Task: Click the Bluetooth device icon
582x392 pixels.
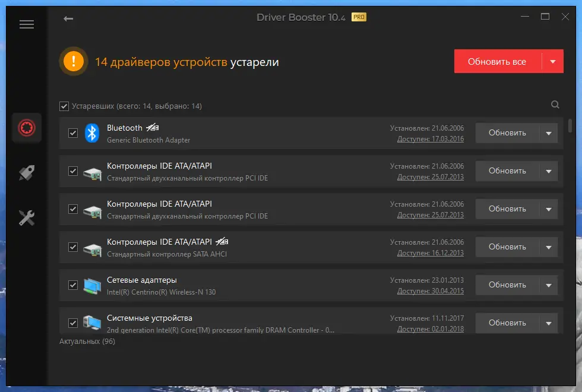Action: pyautogui.click(x=92, y=133)
